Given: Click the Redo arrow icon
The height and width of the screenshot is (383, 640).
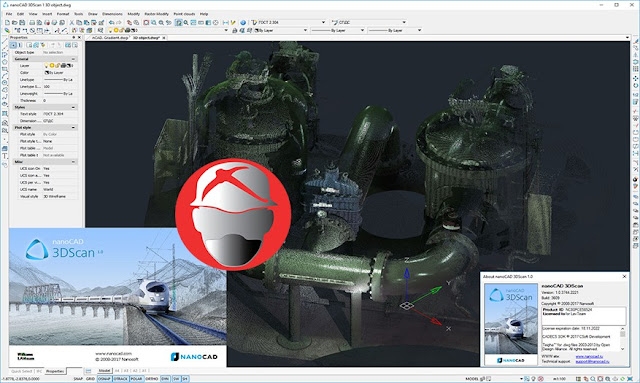Looking at the screenshot, I should [x=119, y=22].
